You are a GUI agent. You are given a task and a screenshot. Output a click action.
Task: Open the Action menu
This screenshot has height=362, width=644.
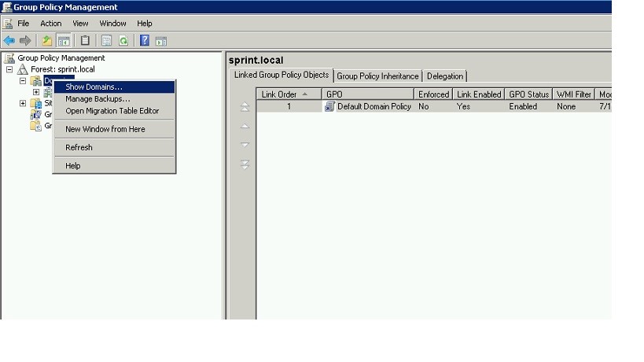tap(51, 24)
